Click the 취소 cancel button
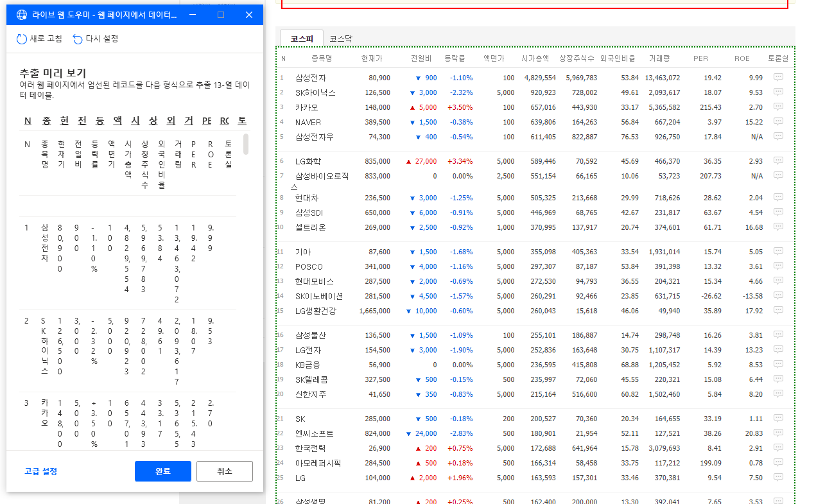The height and width of the screenshot is (504, 816). [x=225, y=471]
